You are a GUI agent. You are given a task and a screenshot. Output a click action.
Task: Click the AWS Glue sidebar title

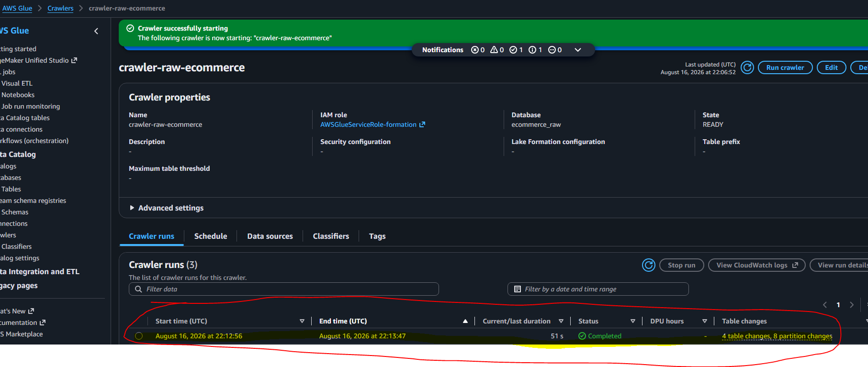click(14, 31)
